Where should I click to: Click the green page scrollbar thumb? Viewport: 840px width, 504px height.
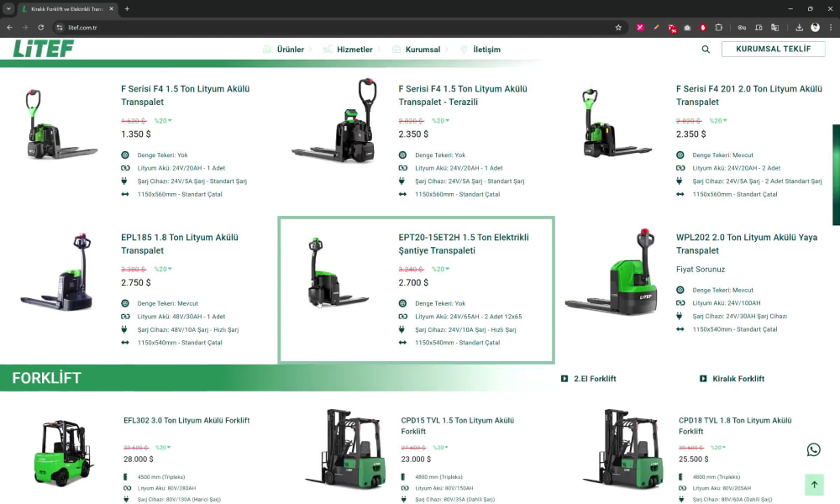point(836,176)
